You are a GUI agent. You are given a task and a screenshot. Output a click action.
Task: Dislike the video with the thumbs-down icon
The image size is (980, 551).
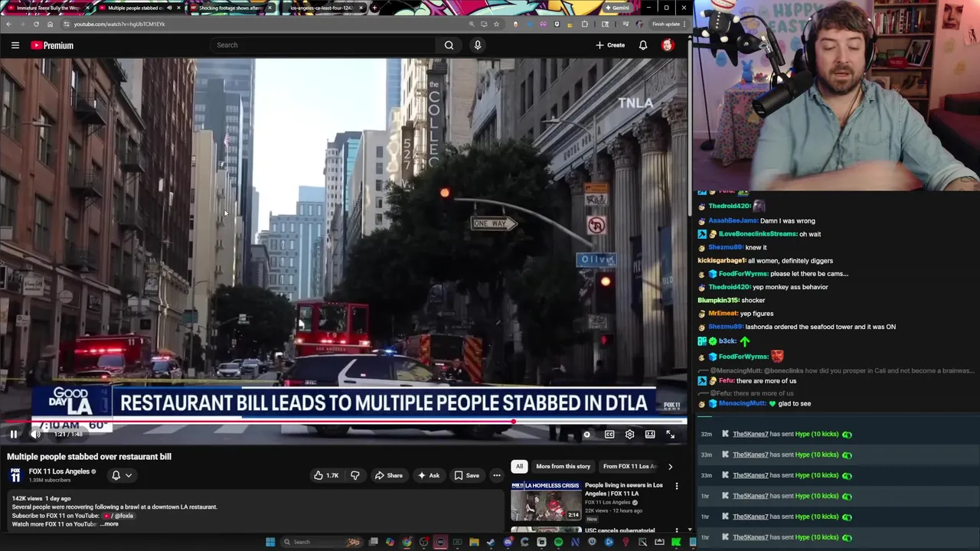(x=354, y=475)
